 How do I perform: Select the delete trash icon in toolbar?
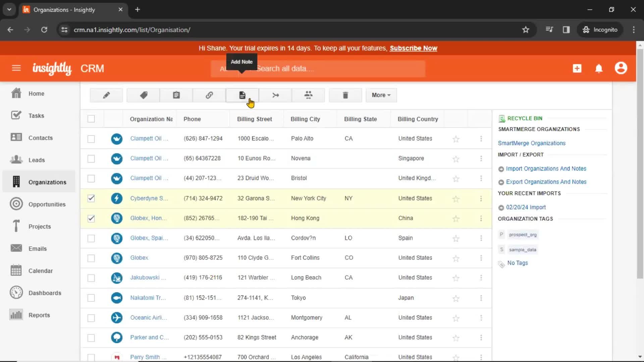click(345, 95)
